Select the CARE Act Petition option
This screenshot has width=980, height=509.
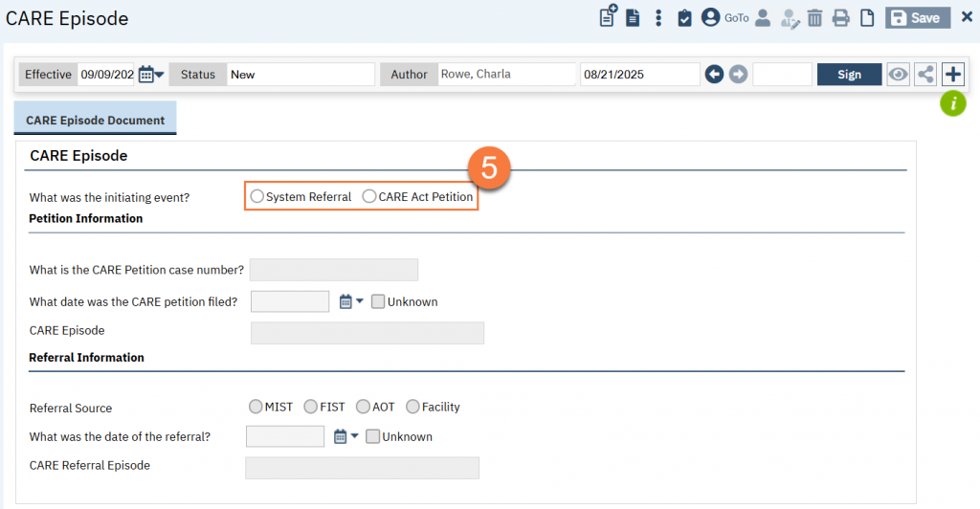point(369,197)
